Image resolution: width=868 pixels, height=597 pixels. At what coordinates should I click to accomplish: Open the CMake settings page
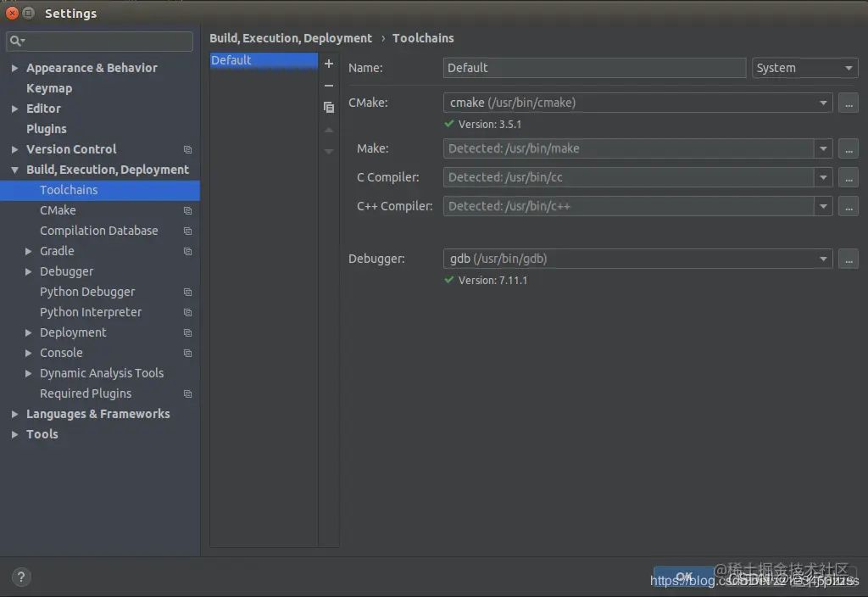point(58,210)
